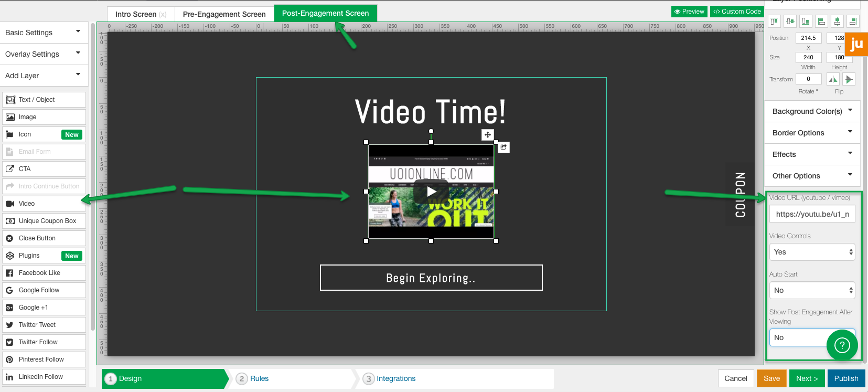The height and width of the screenshot is (392, 868).
Task: Flip the layer vertically
Action: (849, 79)
